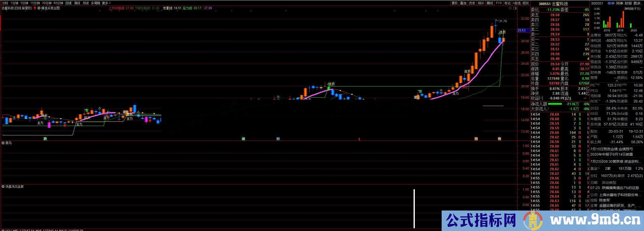Screen dimensions: 644x231
Task: Select the 月线 monthly period tab
Action: coord(85,3)
